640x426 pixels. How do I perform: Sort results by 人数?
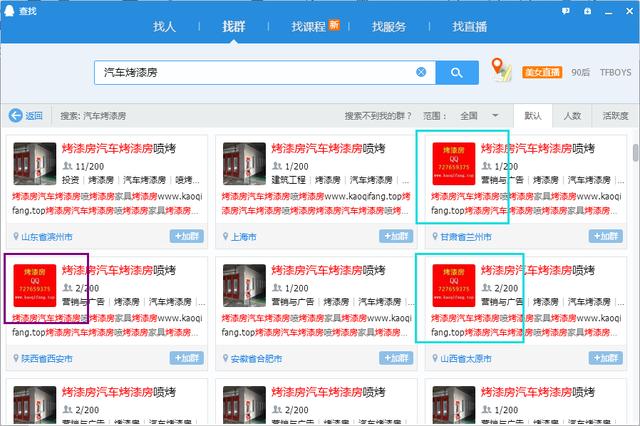tap(572, 116)
